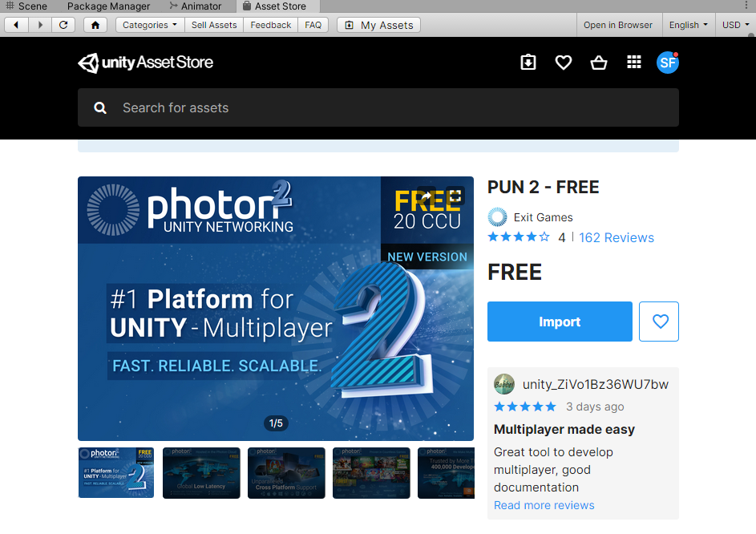Open the Exit Games publisher page
Viewport: 756px width, 534px height.
543,217
